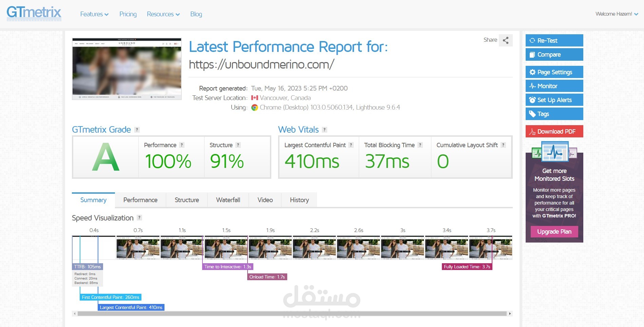Click the Total Blocking Time help icon
This screenshot has width=644, height=327.
coord(420,145)
